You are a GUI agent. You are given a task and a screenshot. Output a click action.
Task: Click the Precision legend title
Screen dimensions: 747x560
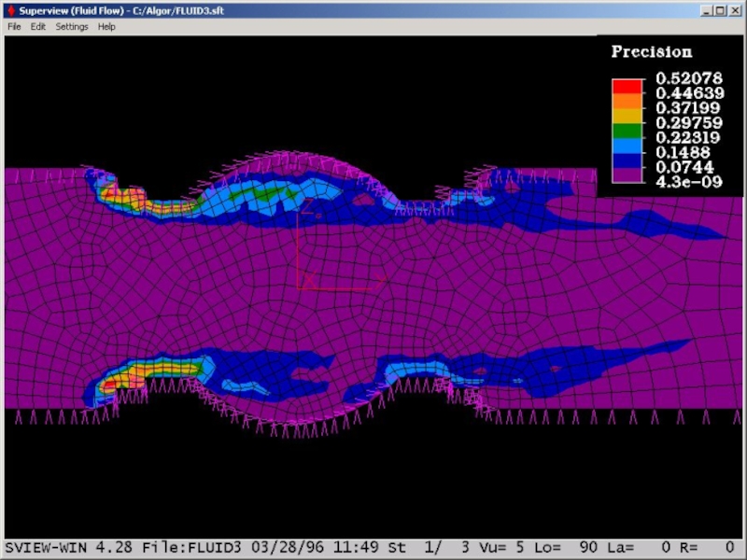[x=651, y=51]
